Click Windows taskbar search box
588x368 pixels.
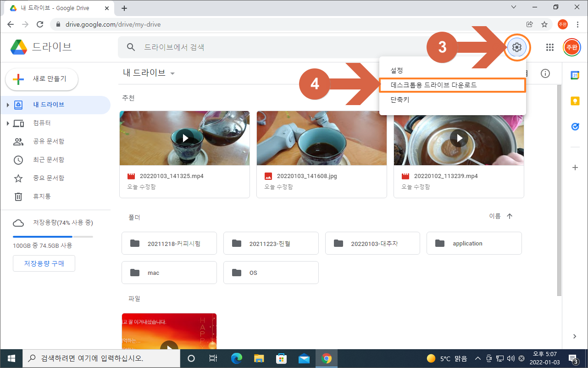click(101, 358)
